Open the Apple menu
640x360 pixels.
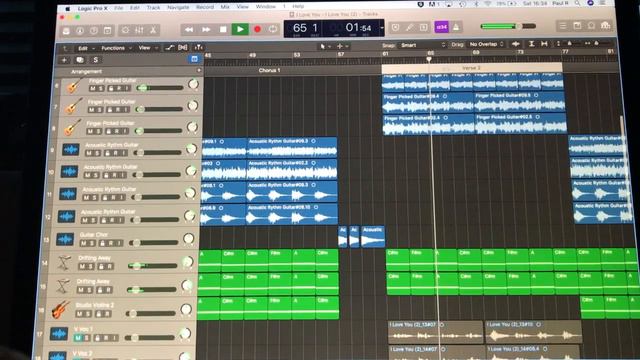click(x=68, y=8)
